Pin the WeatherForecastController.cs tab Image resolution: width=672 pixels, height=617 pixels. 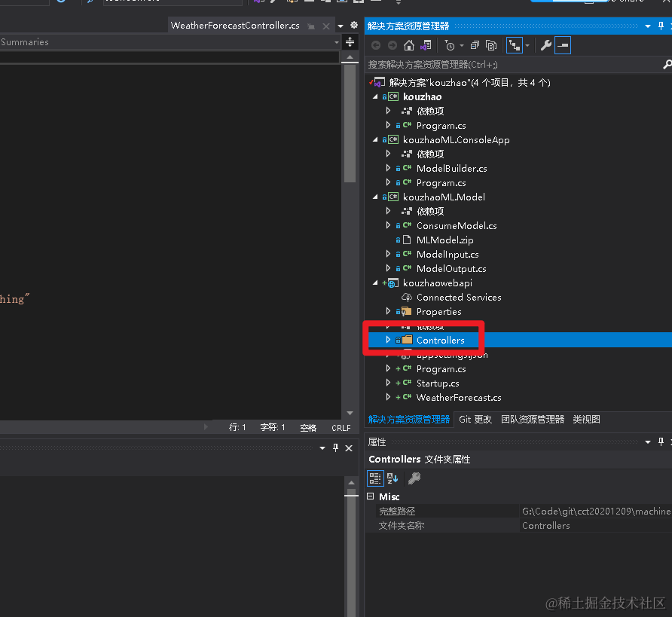[x=311, y=26]
